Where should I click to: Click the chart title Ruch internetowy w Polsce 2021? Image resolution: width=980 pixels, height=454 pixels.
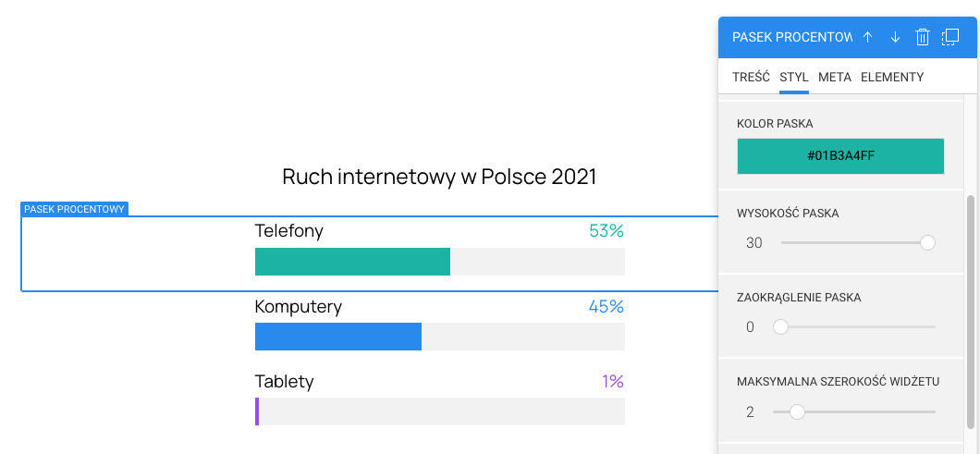(x=439, y=177)
